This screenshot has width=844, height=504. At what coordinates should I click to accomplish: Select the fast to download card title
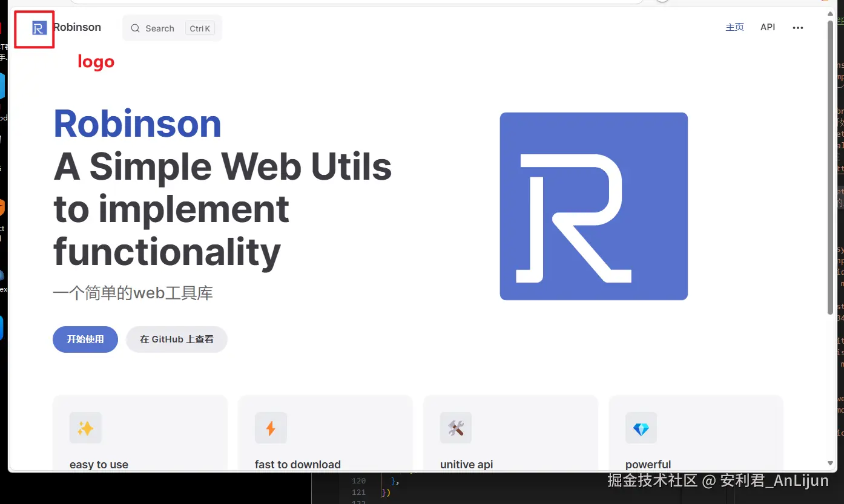pyautogui.click(x=298, y=465)
